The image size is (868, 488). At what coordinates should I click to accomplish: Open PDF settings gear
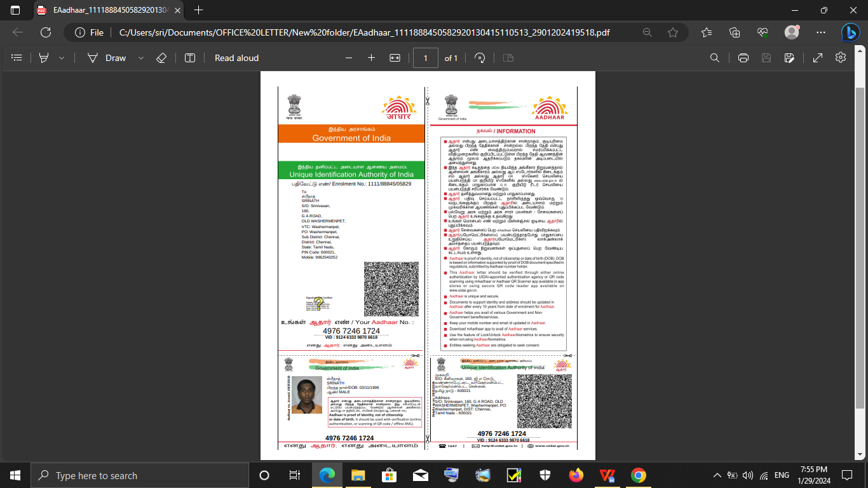tap(841, 58)
